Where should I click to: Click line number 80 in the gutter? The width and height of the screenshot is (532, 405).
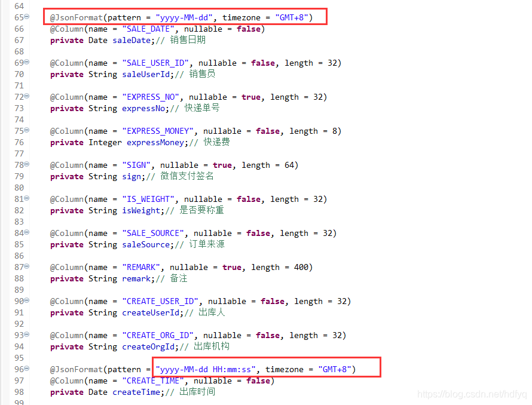[19, 188]
